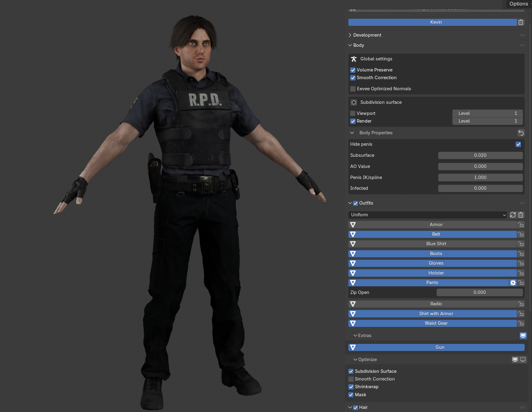532x412 pixels.
Task: Click the Infected value slider
Action: (x=480, y=188)
